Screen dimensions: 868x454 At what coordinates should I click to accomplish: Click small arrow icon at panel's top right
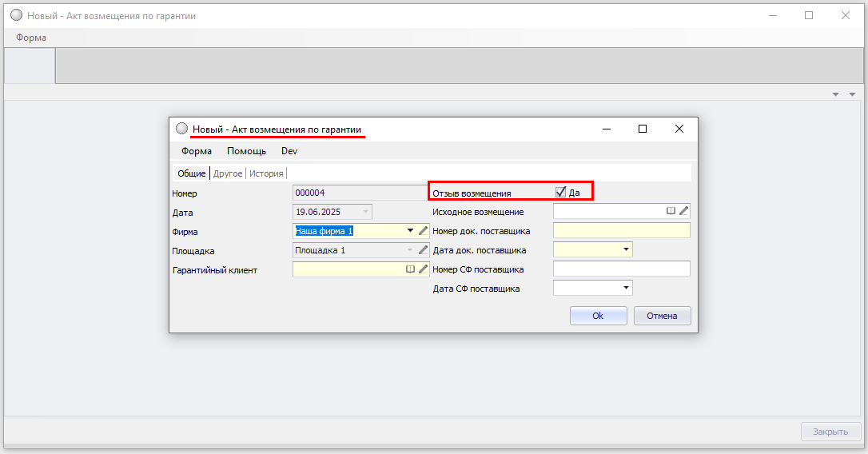coord(852,94)
